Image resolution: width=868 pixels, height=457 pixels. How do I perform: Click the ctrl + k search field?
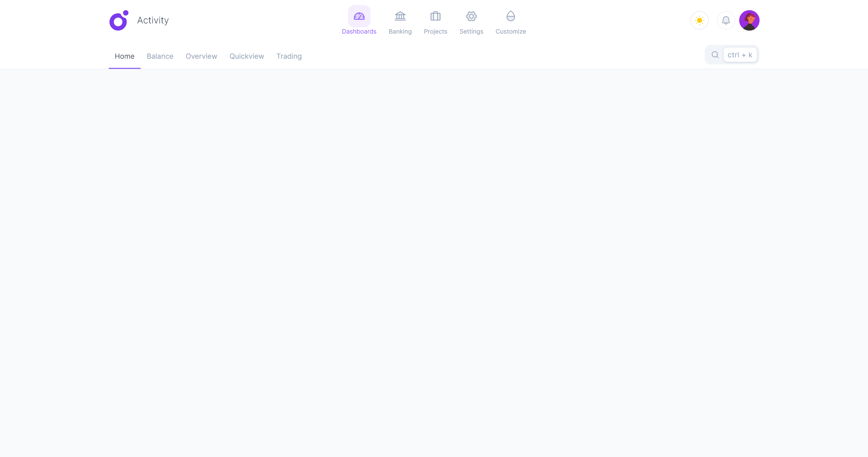pos(740,55)
